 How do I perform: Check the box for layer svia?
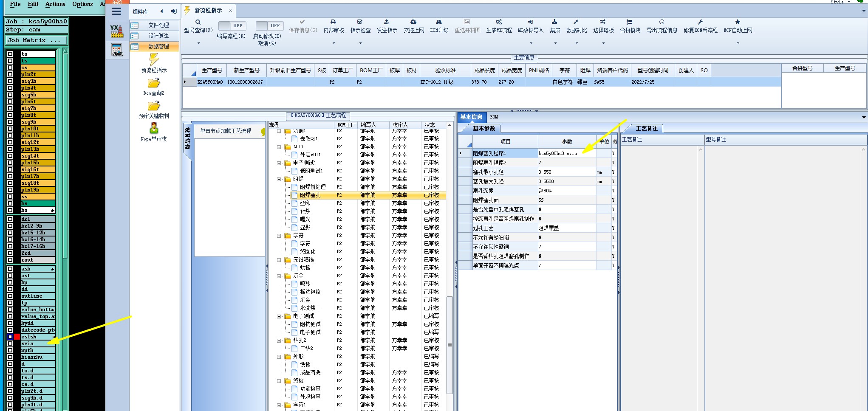[x=10, y=343]
